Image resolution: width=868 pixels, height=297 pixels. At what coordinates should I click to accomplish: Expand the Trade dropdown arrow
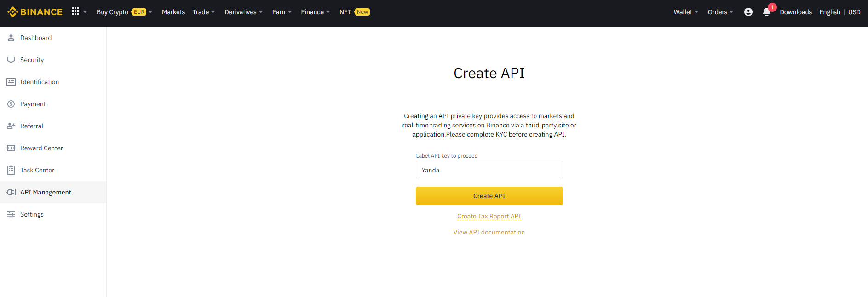pyautogui.click(x=213, y=12)
